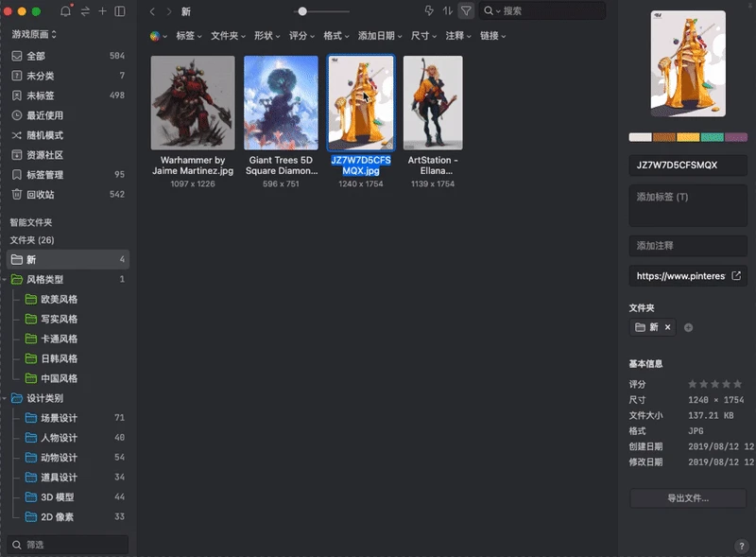Click the 添加标签 tag field
756x557 pixels.
tap(688, 205)
